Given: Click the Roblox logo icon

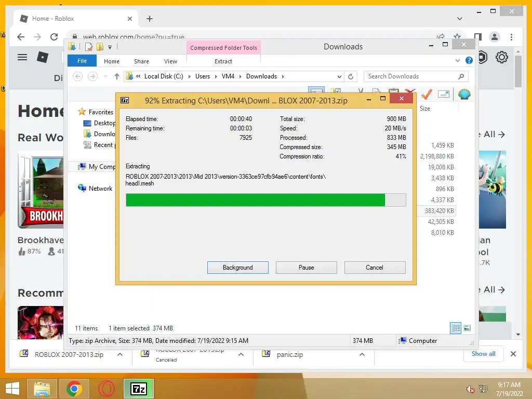Looking at the screenshot, I should tap(43, 57).
